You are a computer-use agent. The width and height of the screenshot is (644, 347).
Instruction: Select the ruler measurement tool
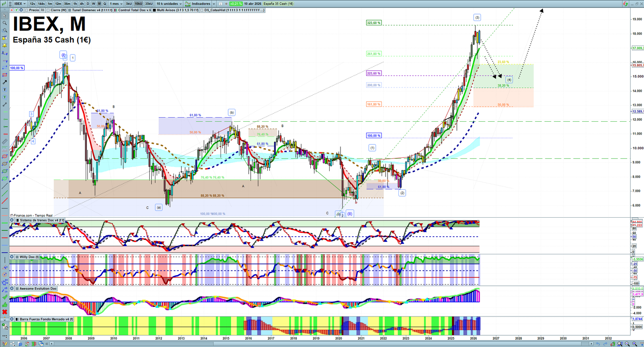point(4,142)
